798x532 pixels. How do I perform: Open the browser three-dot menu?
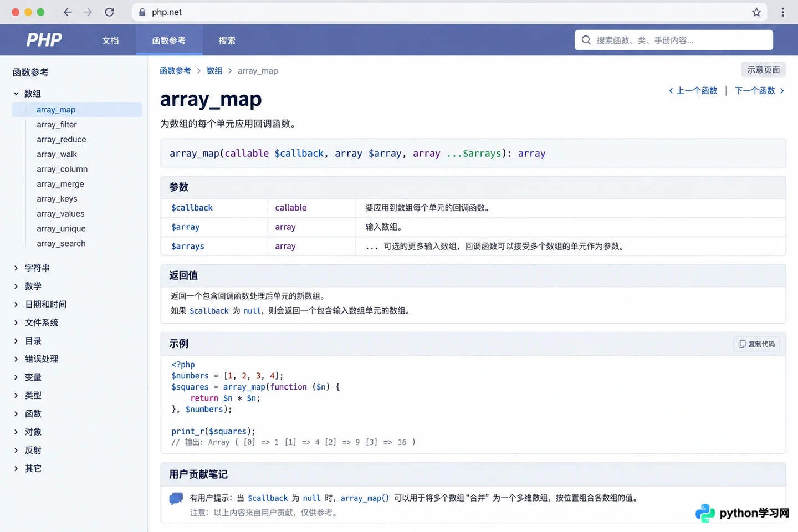[782, 12]
